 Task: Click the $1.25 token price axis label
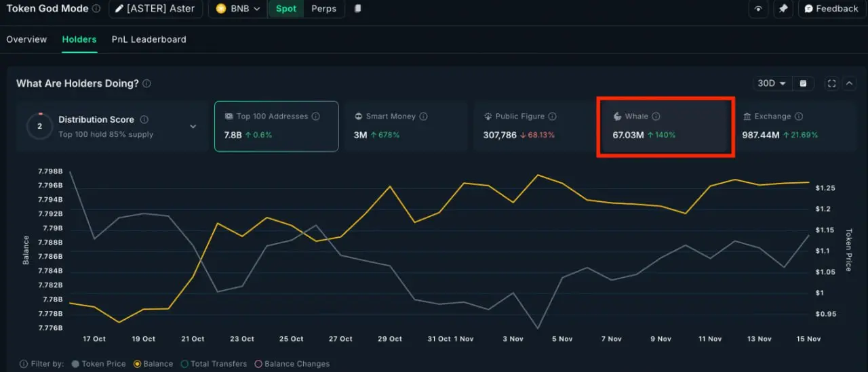click(x=825, y=188)
